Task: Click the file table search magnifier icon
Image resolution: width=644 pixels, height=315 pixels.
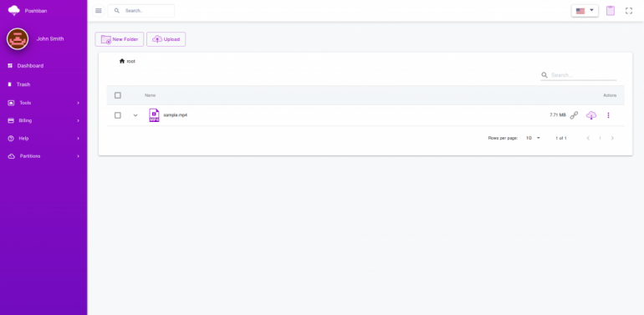Action: point(544,75)
